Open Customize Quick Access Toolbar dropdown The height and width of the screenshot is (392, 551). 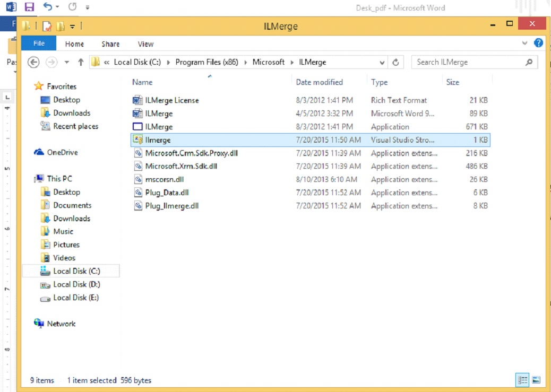[72, 27]
